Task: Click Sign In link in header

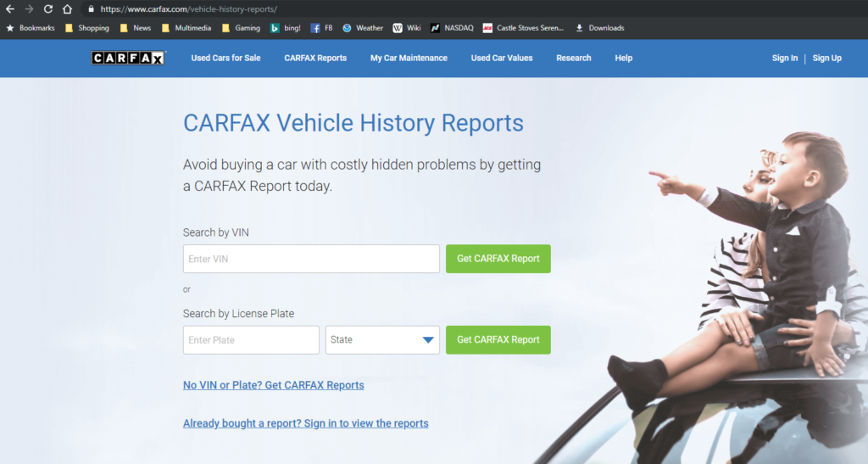Action: tap(784, 58)
